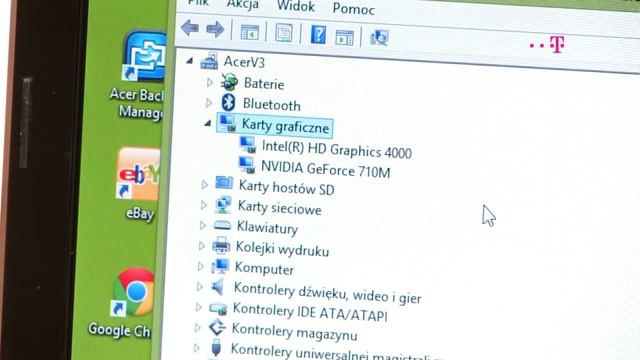
Task: Click the Karty sieciowe network icon
Action: click(x=223, y=204)
